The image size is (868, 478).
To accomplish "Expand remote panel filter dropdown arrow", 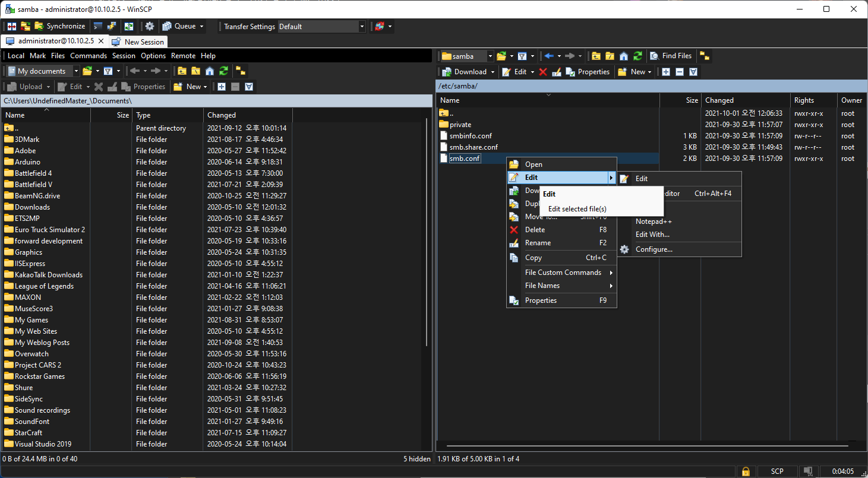I will coord(532,56).
